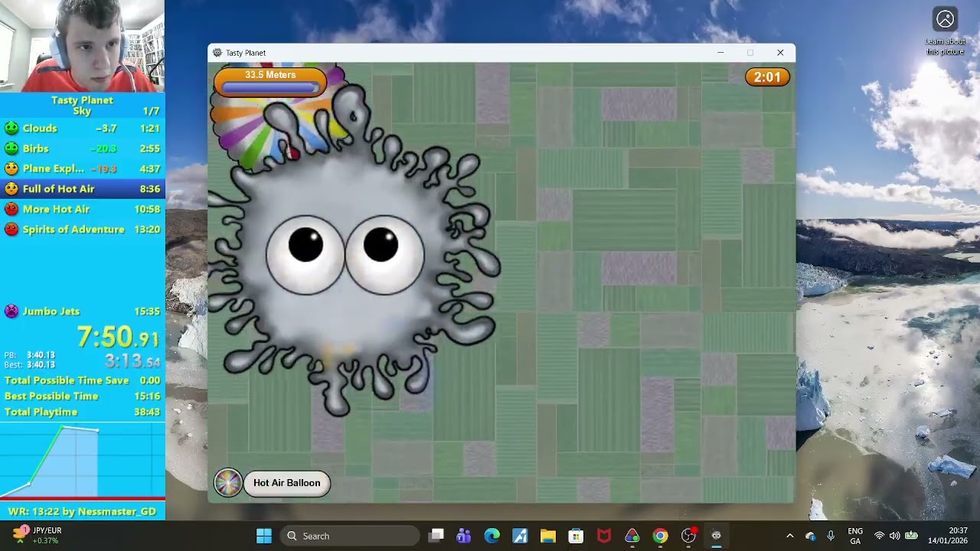The width and height of the screenshot is (980, 551).
Task: Select the Plane Expl... split row
Action: point(82,168)
